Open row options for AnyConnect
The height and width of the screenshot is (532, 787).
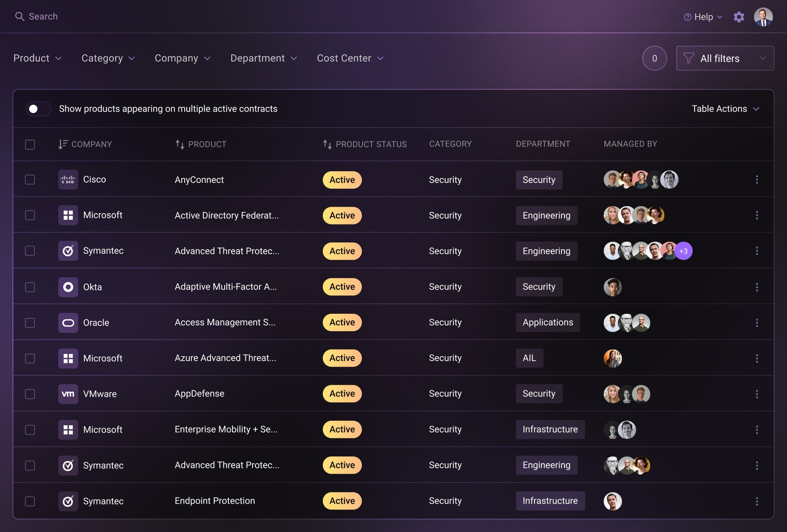coord(757,180)
